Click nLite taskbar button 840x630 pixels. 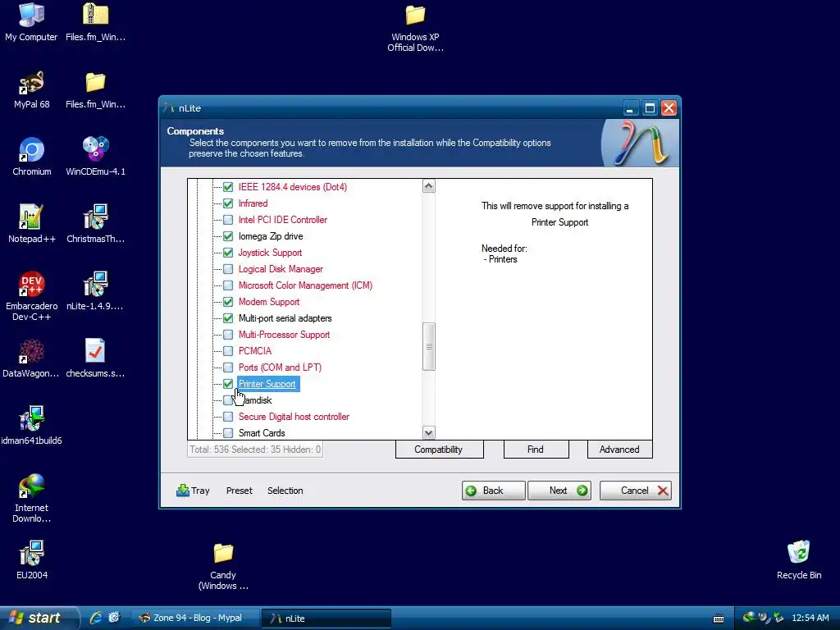click(326, 619)
